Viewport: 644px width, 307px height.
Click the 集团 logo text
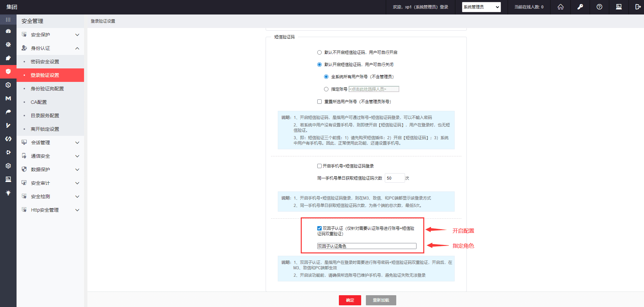[12, 7]
